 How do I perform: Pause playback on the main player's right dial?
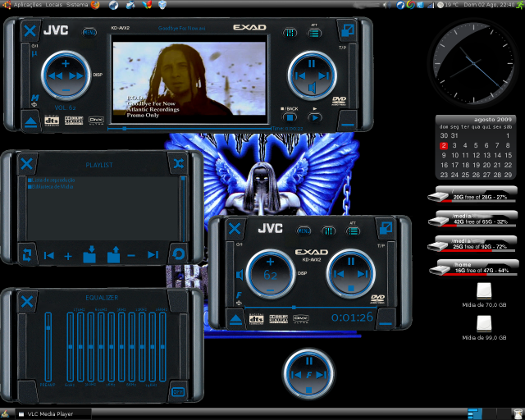point(312,63)
